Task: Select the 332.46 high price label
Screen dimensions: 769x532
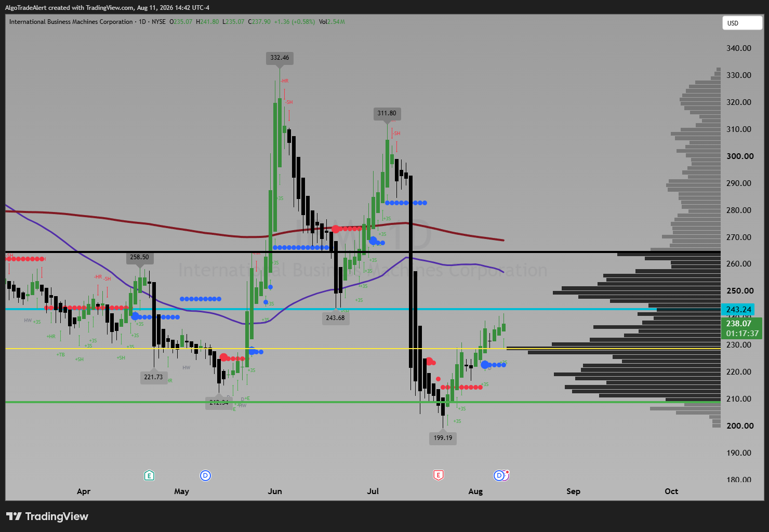Action: coord(280,58)
